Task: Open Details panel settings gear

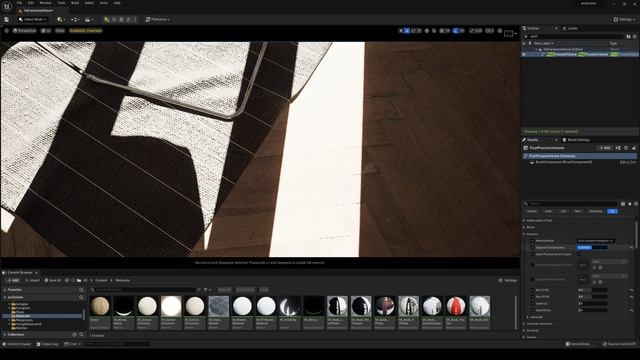Action: tap(636, 204)
